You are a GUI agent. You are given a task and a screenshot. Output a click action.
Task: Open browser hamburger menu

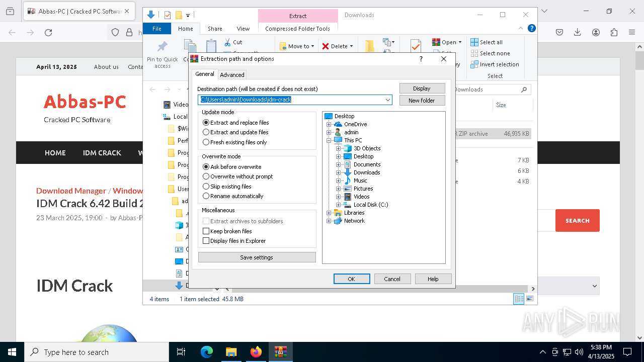click(632, 33)
